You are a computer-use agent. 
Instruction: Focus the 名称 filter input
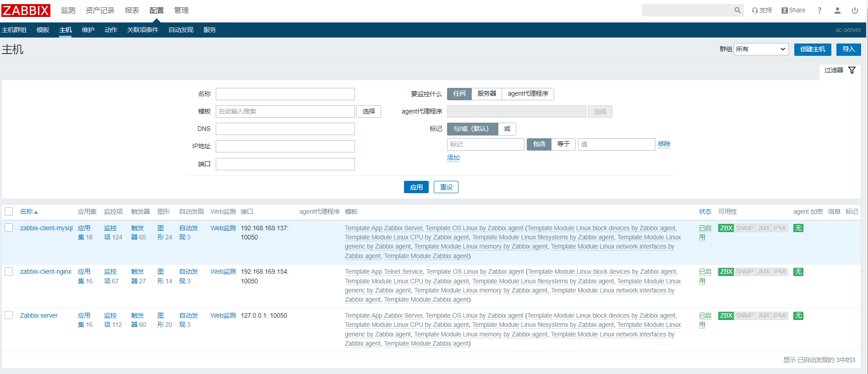point(285,94)
